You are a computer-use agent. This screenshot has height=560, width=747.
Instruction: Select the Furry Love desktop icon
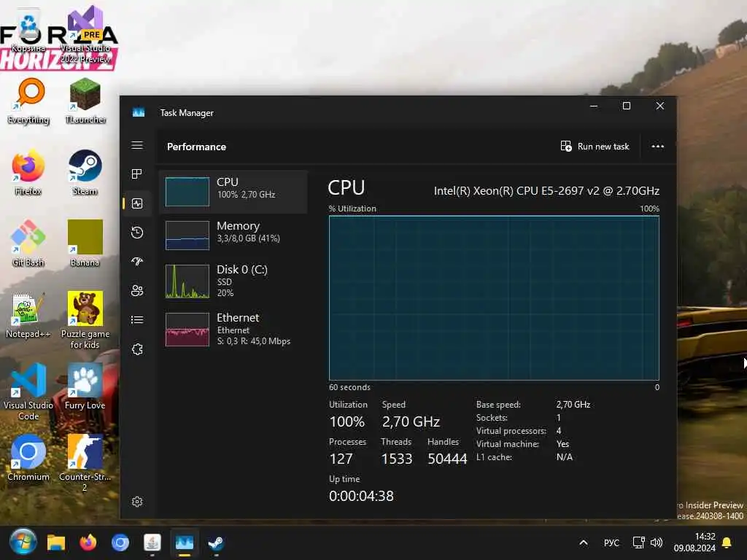[85, 386]
